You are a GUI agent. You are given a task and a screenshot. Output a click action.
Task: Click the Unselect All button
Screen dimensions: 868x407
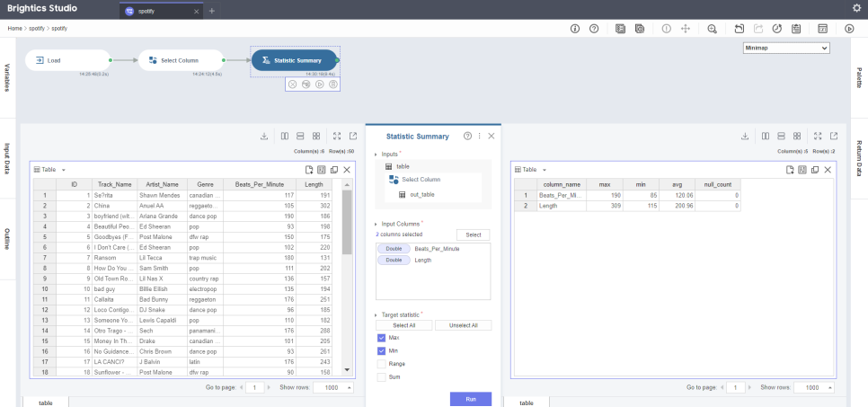point(464,325)
